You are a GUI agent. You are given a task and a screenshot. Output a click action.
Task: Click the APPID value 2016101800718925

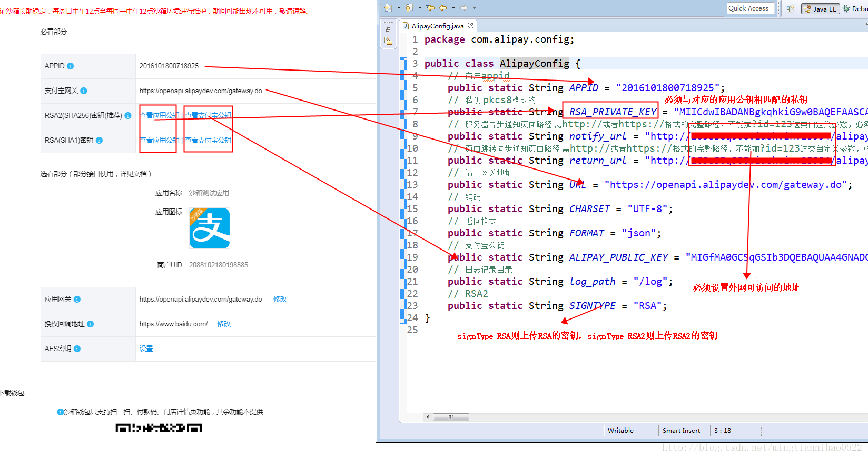[x=169, y=66]
